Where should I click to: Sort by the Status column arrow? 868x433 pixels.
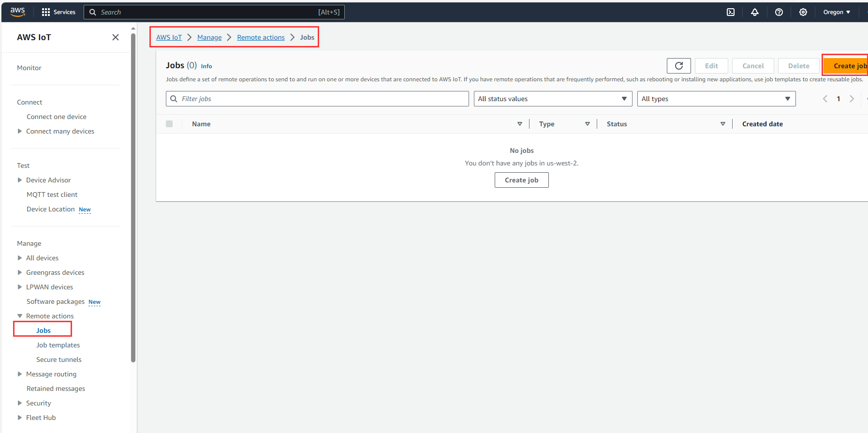tap(723, 124)
